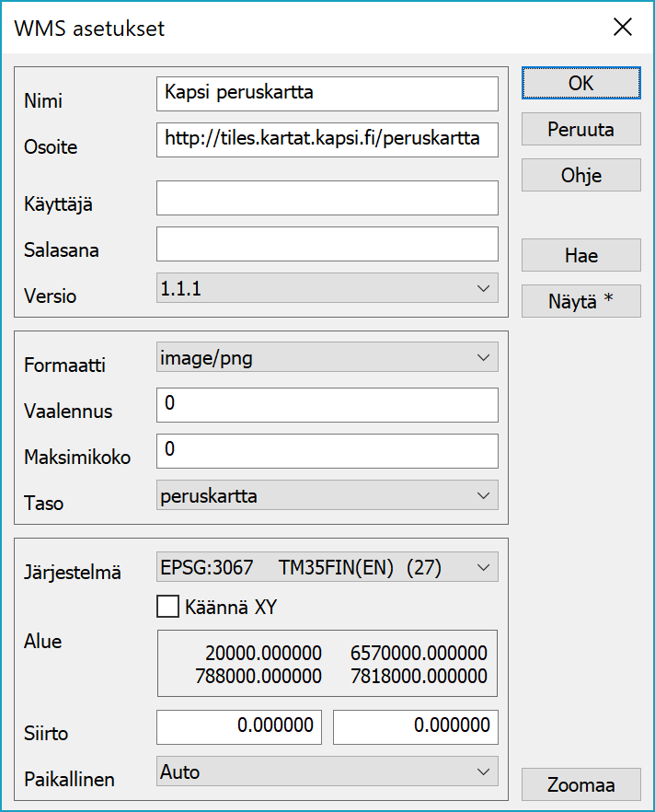Expand the Versio dropdown
Viewport: 655px width, 812px height.
point(327,289)
